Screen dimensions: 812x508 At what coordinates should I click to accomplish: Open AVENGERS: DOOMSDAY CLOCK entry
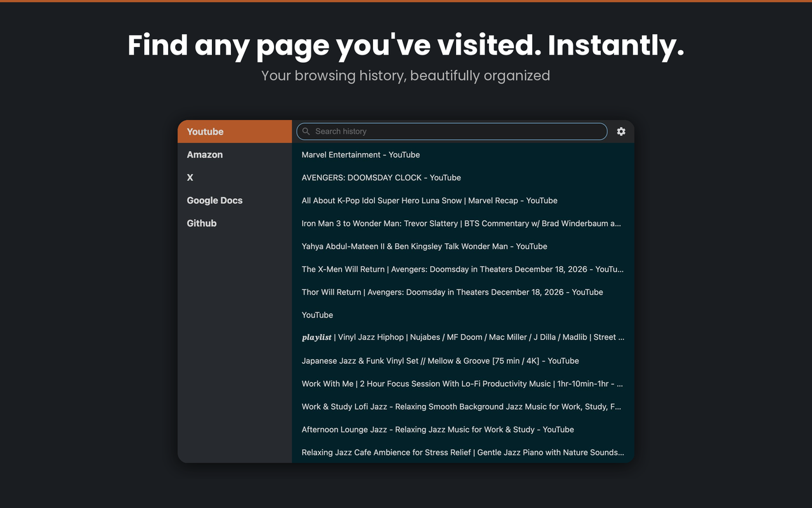463,177
